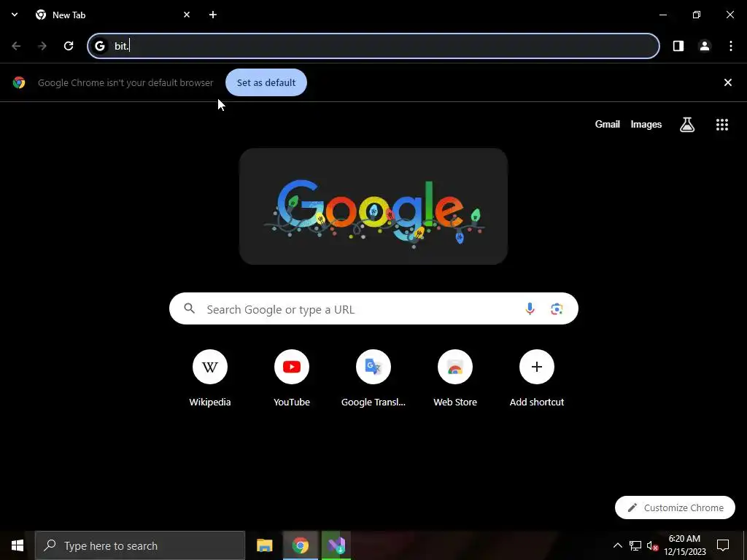The image size is (747, 560).
Task: Click the Google holiday lights doodle
Action: 373,206
